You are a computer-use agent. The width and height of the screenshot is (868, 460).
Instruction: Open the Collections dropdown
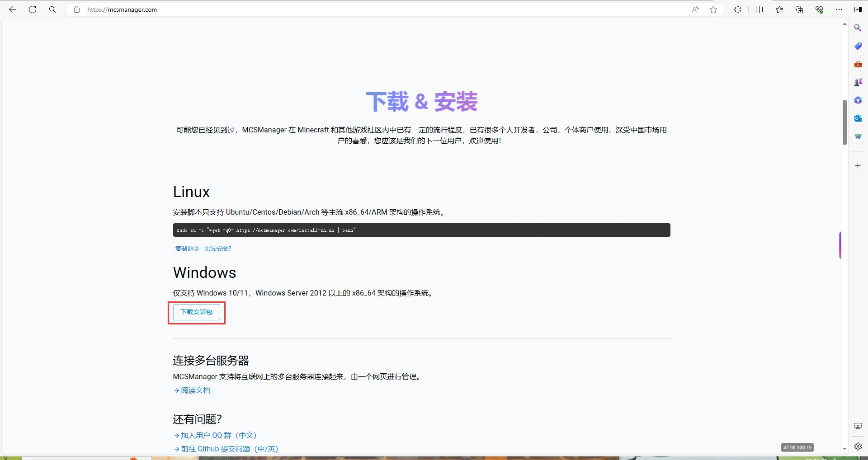pos(799,9)
